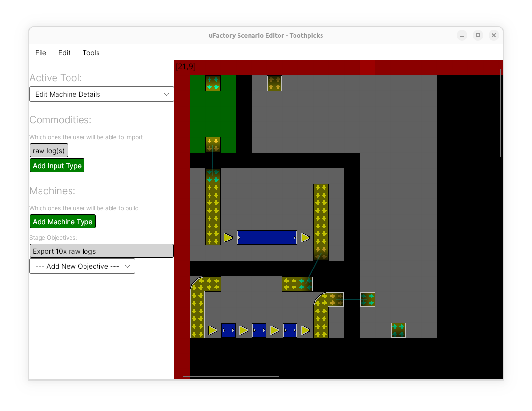Image resolution: width=532 pixels, height=411 pixels.
Task: Click the yellow arrow right of long blue machine
Action: (305, 238)
